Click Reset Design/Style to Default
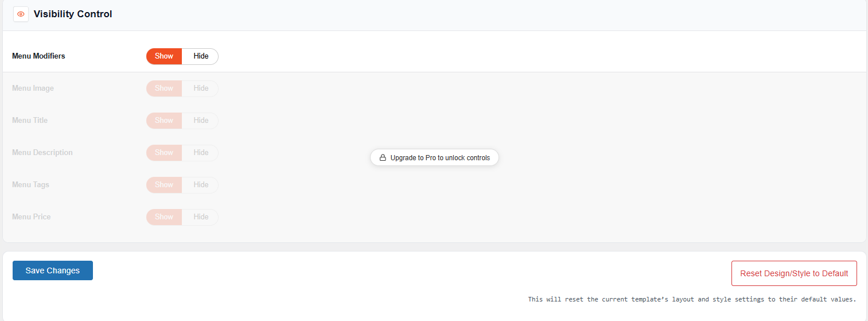The height and width of the screenshot is (321, 868). pyautogui.click(x=794, y=273)
